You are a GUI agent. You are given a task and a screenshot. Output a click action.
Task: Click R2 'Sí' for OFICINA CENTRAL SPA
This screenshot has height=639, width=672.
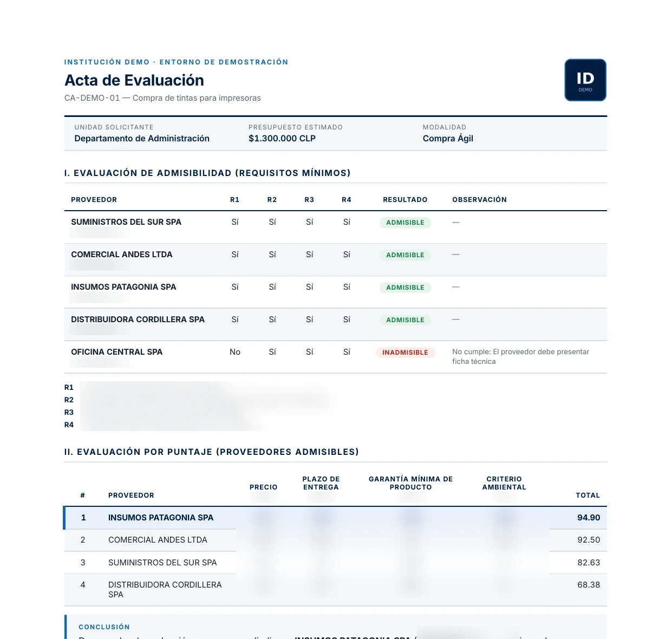tap(272, 352)
